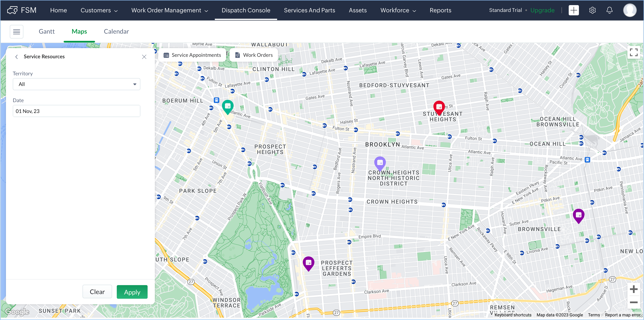Click the purple pin near Prospect Lefferts Gardens

[309, 263]
